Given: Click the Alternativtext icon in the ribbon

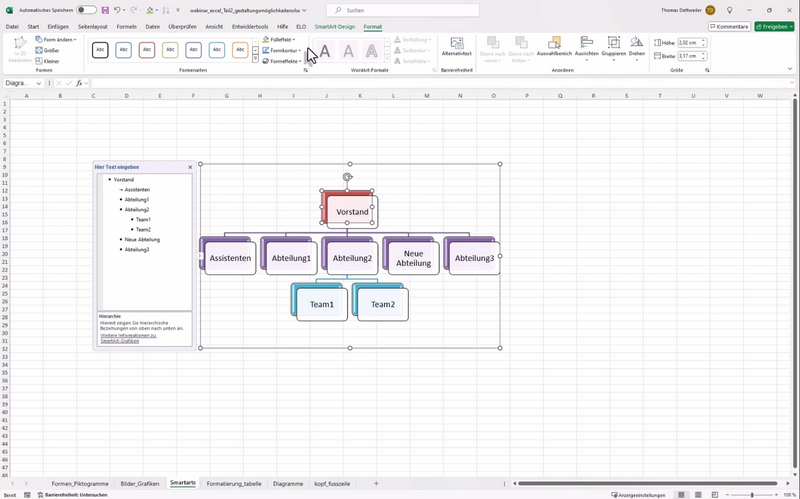Looking at the screenshot, I should click(x=456, y=48).
